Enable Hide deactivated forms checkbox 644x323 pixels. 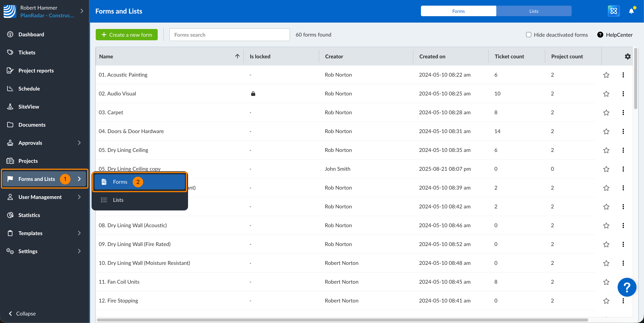(529, 35)
